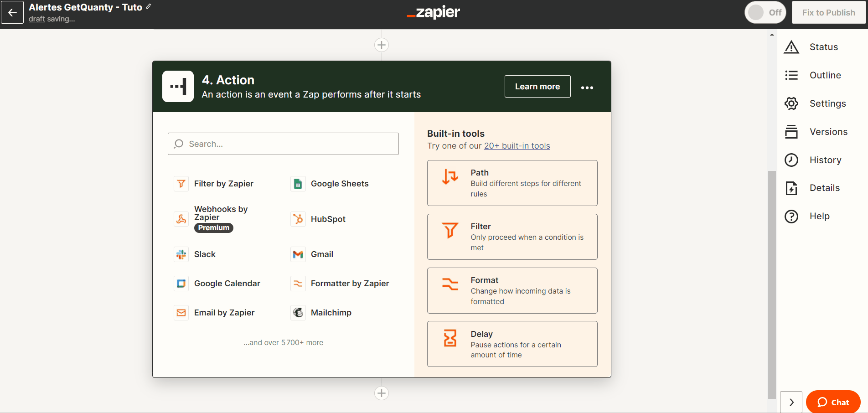The image size is (868, 413).
Task: Select Webhooks by Zapier icon
Action: tap(181, 219)
